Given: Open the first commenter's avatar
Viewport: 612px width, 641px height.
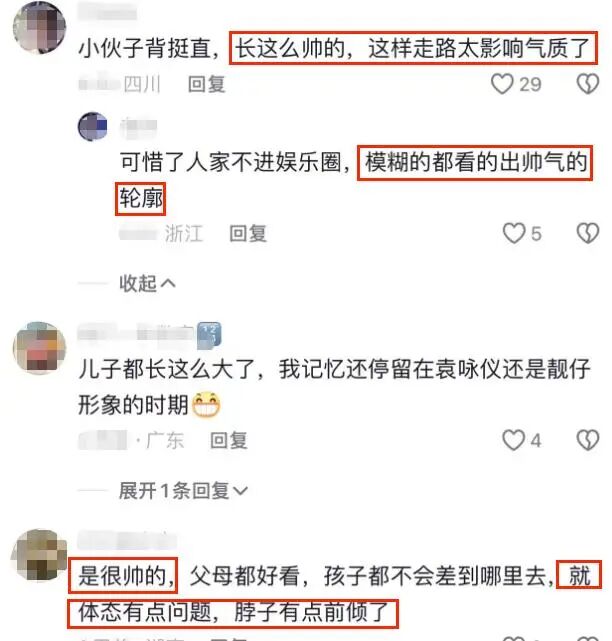Looking at the screenshot, I should coord(39,27).
